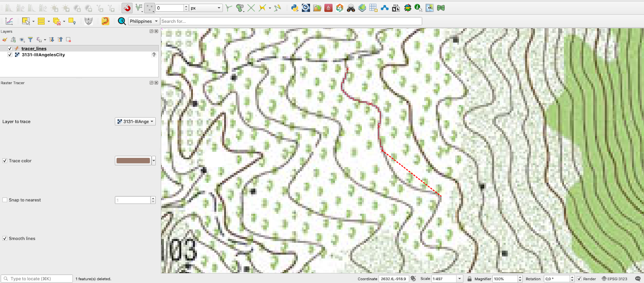This screenshot has height=283, width=644.
Task: Toggle the snapping magnet tool
Action: click(127, 8)
